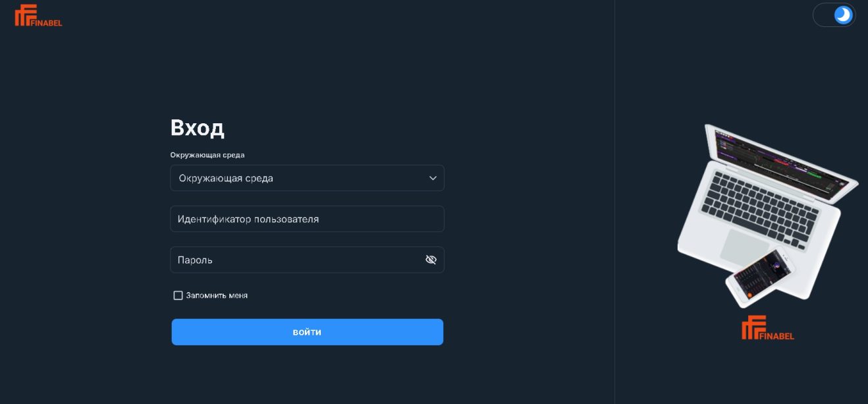Click the Finabel emblem in top-left corner

[23, 14]
